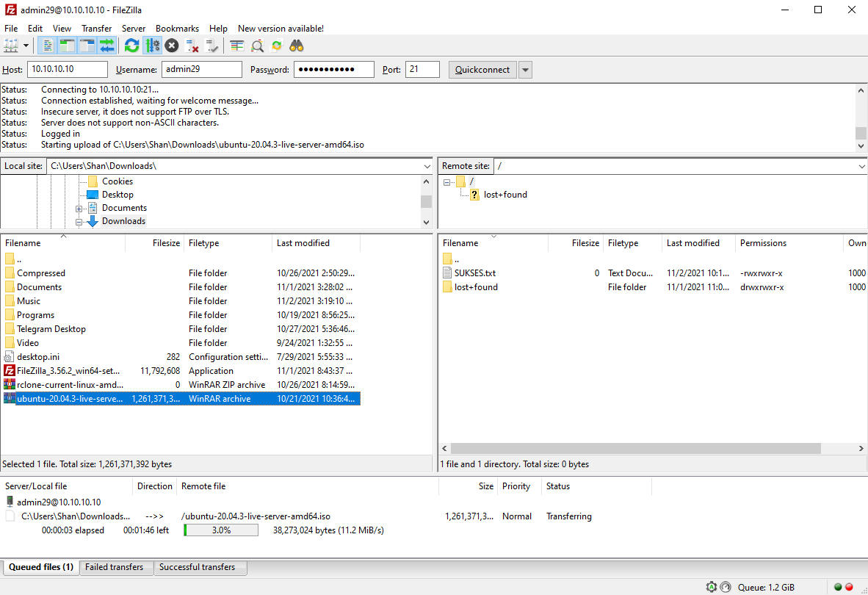This screenshot has height=595, width=868.
Task: Select rclone-current-linux zip archive
Action: pos(182,385)
